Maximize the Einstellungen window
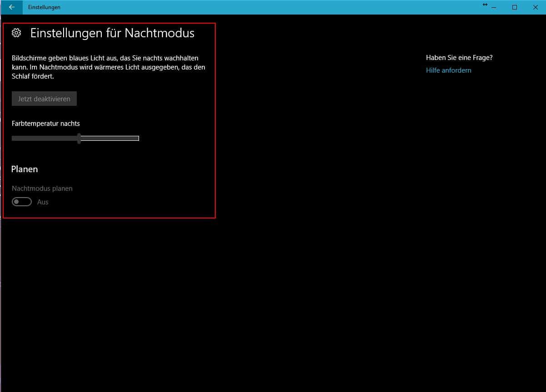 tap(515, 7)
